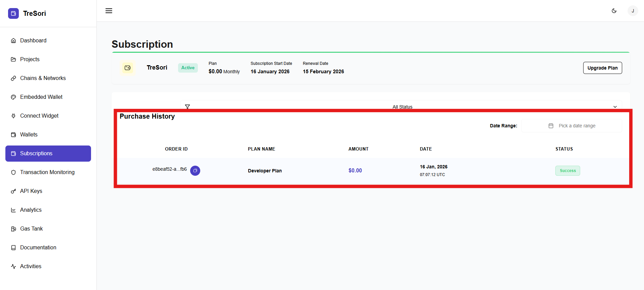Click the filter funnel icon
This screenshot has width=644, height=290.
187,107
